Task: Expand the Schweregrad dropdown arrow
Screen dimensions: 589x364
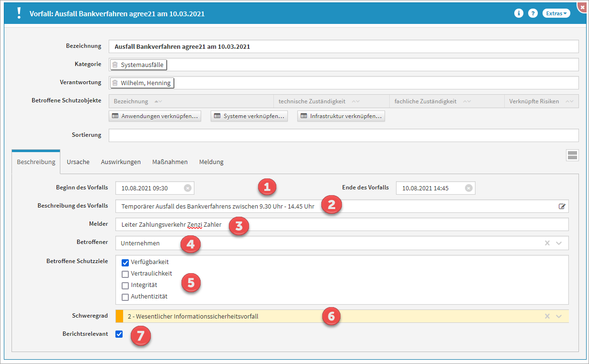Action: click(x=558, y=316)
